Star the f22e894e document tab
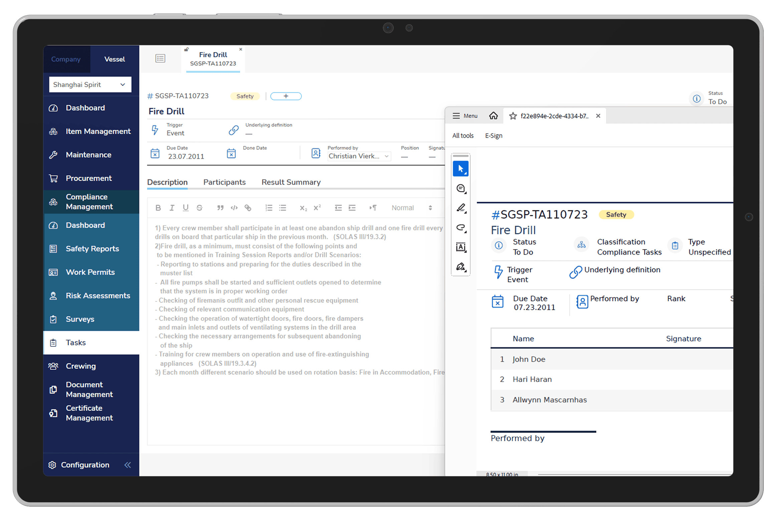The width and height of the screenshot is (783, 532). point(513,116)
